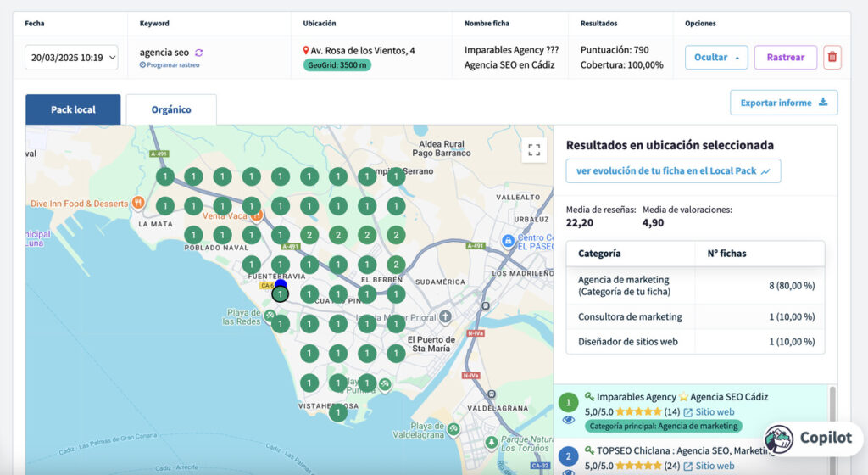Screen dimensions: 868x475
Task: Click the key icon next to Imparables Agency
Action: (x=590, y=396)
